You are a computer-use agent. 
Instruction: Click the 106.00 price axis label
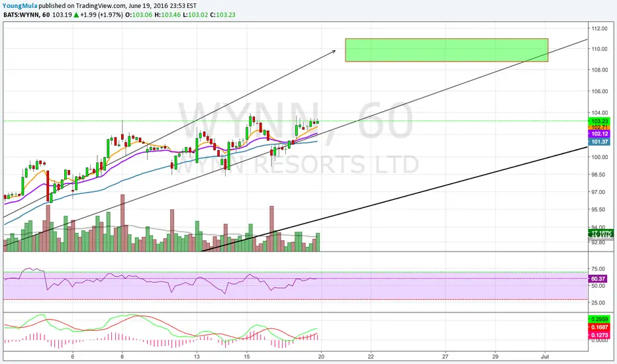pos(599,91)
